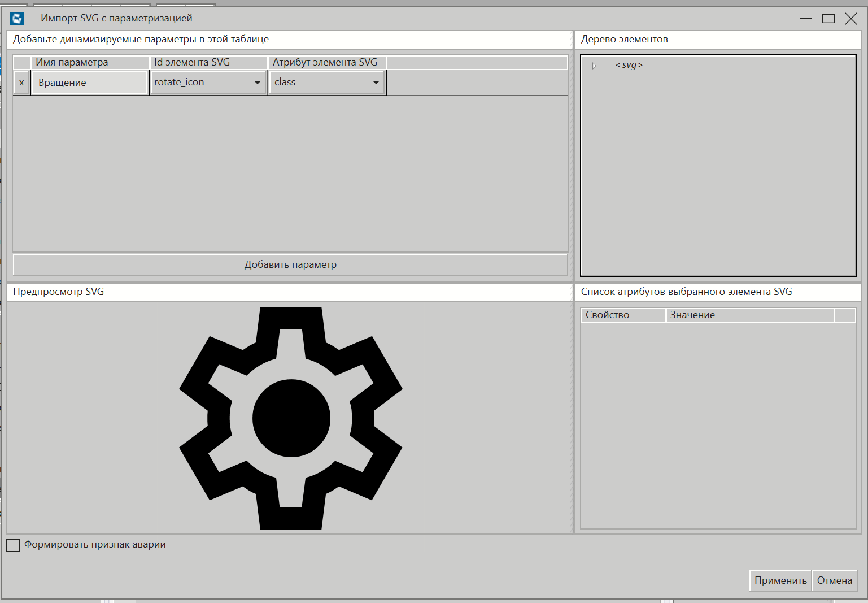The image size is (868, 603).
Task: Delete the Вращение parameter row with x
Action: (21, 83)
